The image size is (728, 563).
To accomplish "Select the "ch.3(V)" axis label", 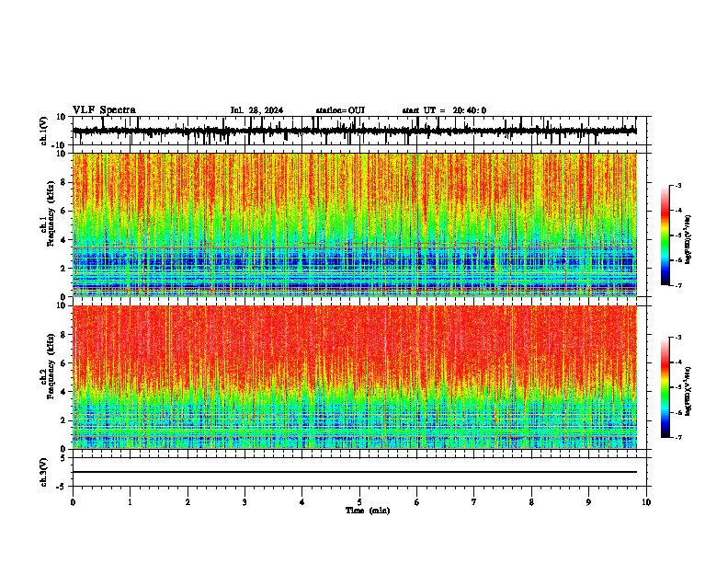I will [x=44, y=472].
